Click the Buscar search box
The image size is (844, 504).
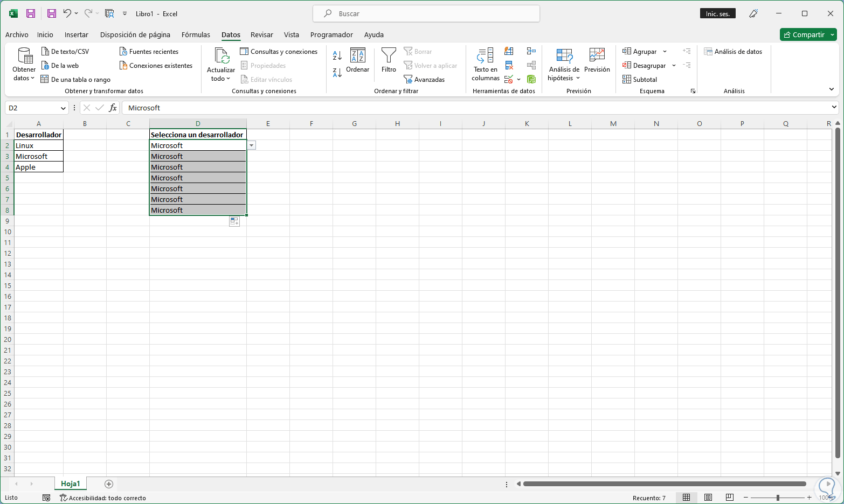(426, 13)
